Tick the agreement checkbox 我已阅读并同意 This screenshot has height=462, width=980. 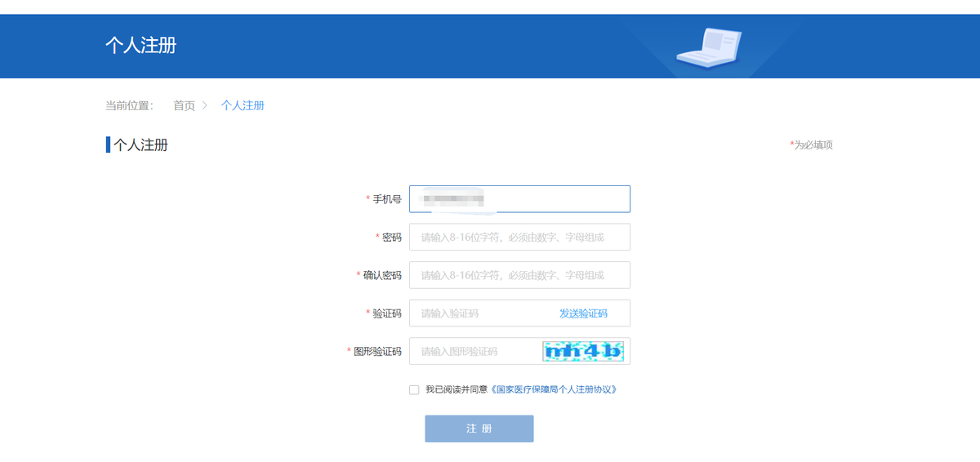tap(414, 390)
